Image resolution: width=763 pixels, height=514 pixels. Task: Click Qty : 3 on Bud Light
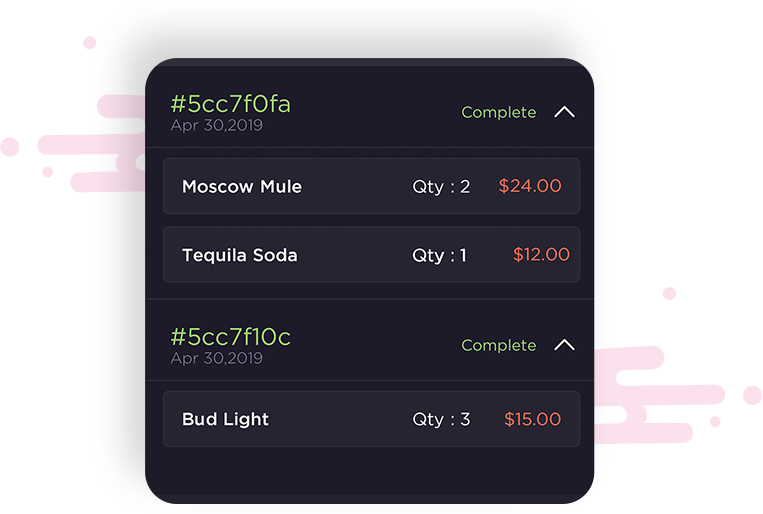coord(441,419)
